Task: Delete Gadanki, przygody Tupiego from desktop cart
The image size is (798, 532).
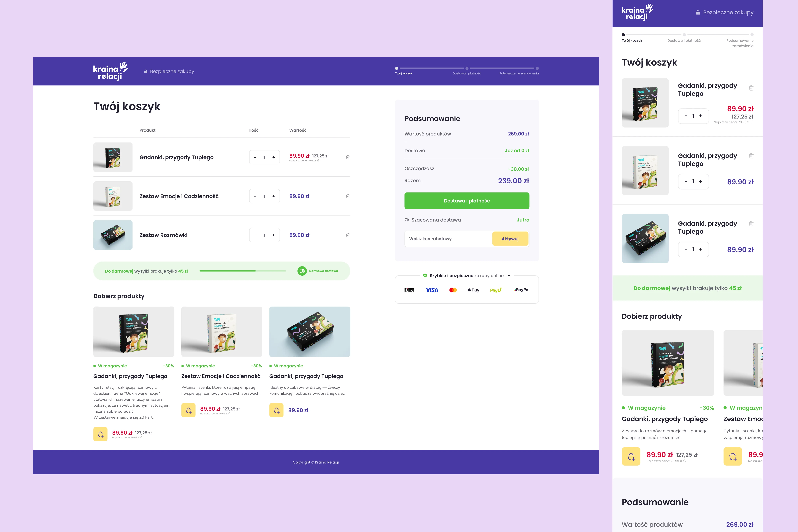Action: coord(348,157)
